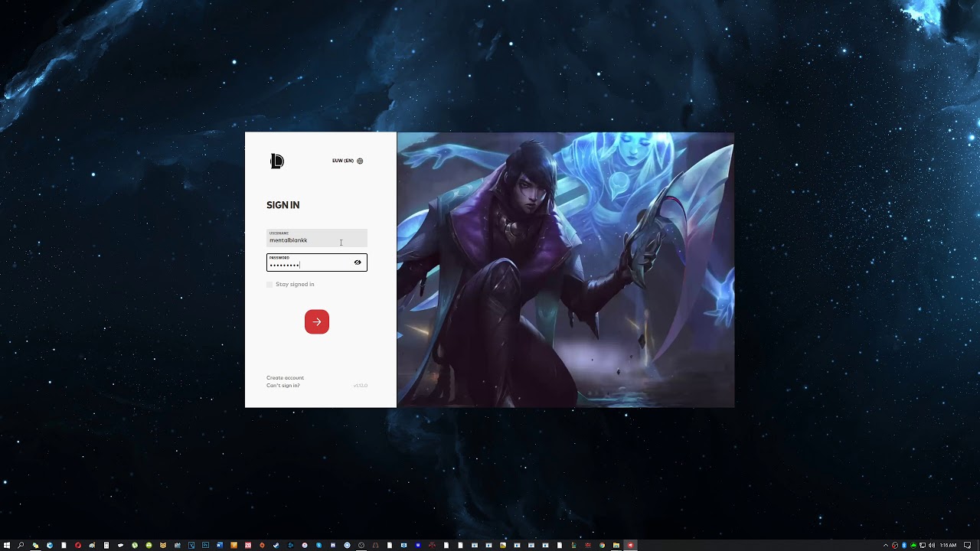Launch Microsoft Edge from taskbar
Image resolution: width=980 pixels, height=551 pixels.
pos(50,545)
